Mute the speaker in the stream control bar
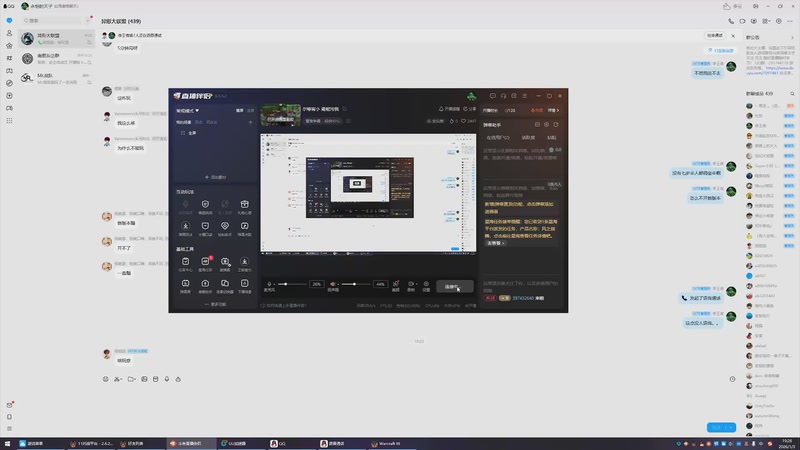 332,284
